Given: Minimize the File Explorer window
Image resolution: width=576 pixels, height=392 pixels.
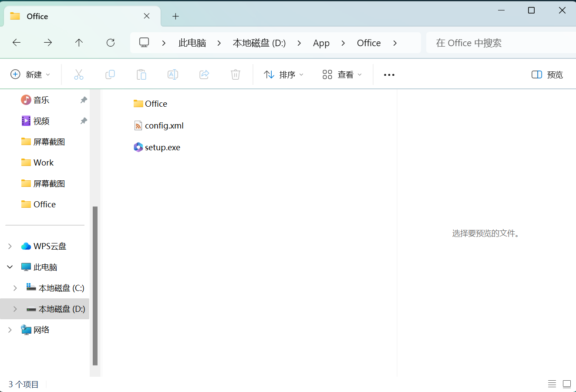Looking at the screenshot, I should (x=501, y=10).
